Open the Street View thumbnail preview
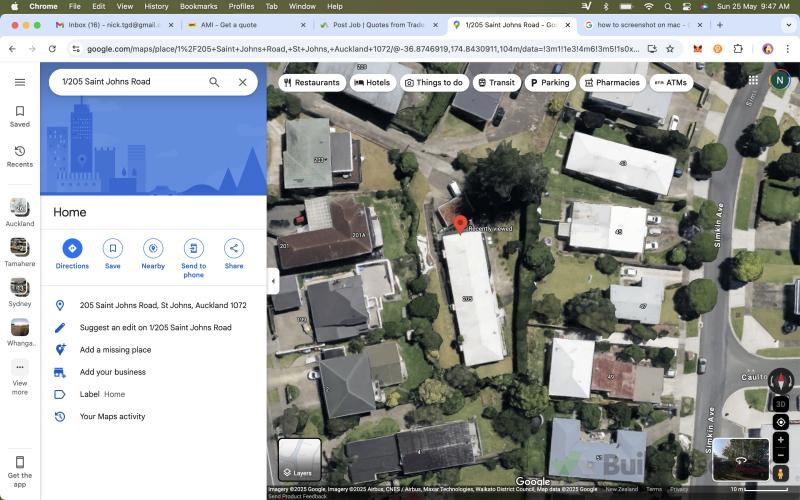The height and width of the screenshot is (500, 800). [x=741, y=459]
